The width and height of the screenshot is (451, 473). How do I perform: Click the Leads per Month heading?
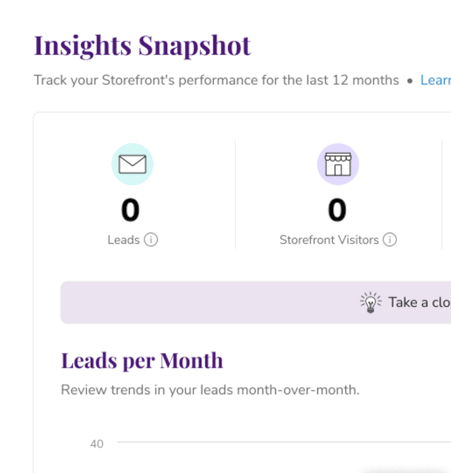coord(142,361)
